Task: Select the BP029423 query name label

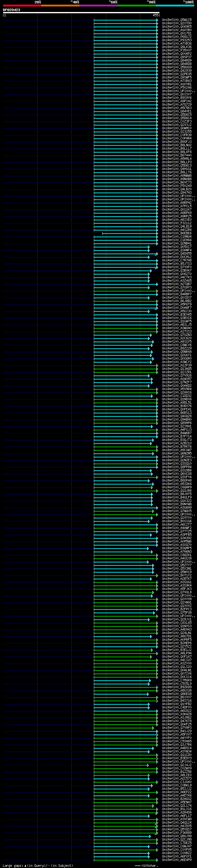Action: 11,10
